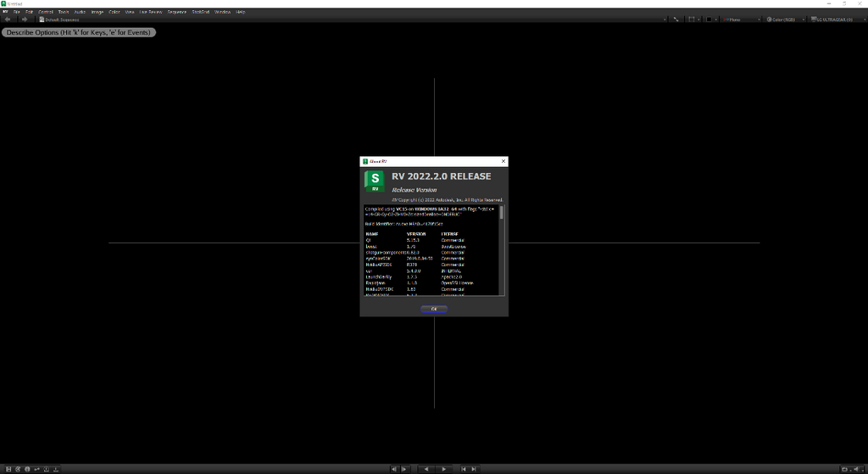Open the Color (RGB) channel dropdown
868x474 pixels.
click(786, 20)
